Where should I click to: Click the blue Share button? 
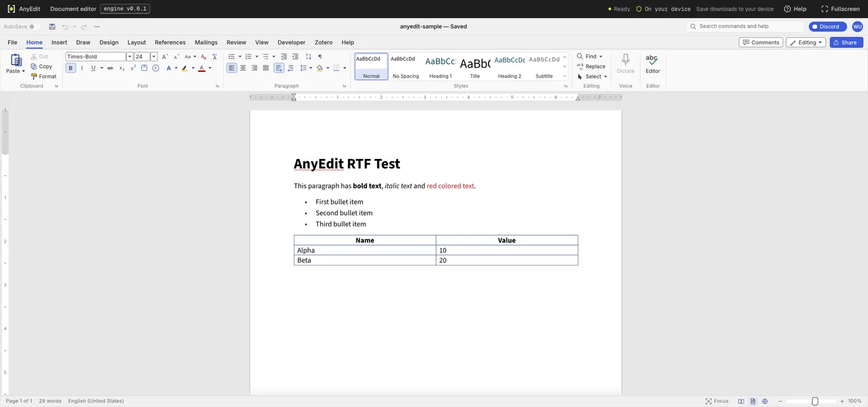click(845, 42)
